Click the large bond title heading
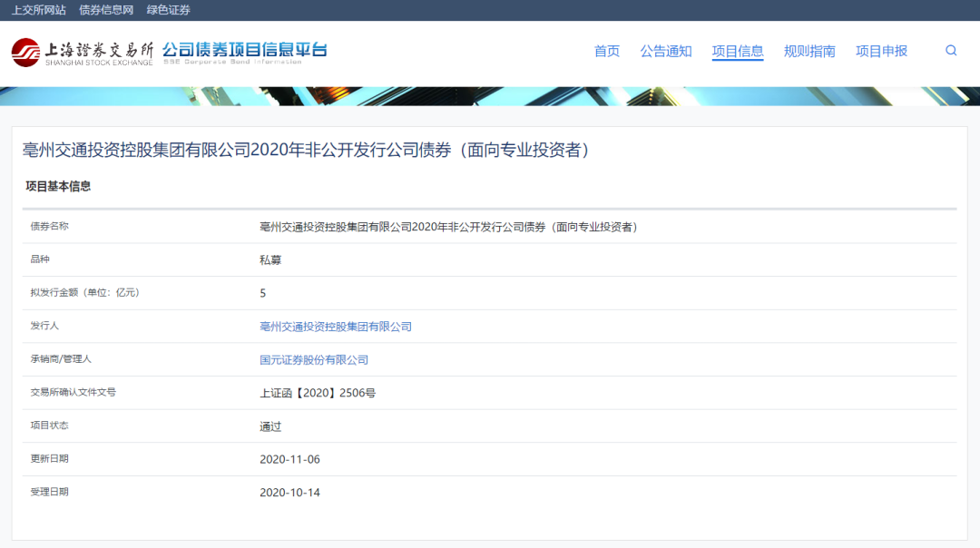Image resolution: width=980 pixels, height=548 pixels. click(x=307, y=151)
